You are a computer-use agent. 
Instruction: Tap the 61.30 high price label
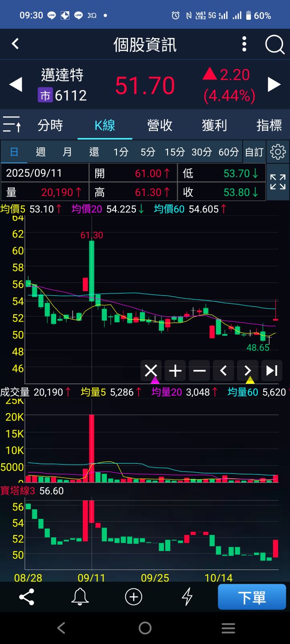click(92, 235)
